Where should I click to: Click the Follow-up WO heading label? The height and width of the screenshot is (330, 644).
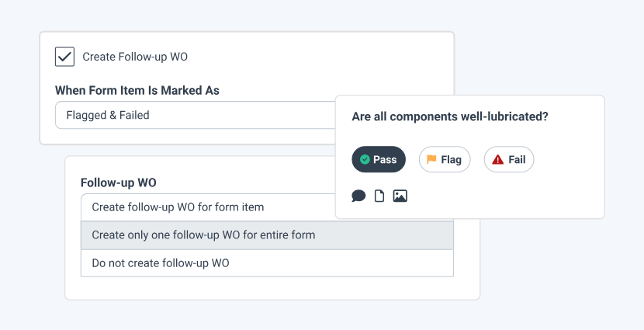(x=119, y=182)
